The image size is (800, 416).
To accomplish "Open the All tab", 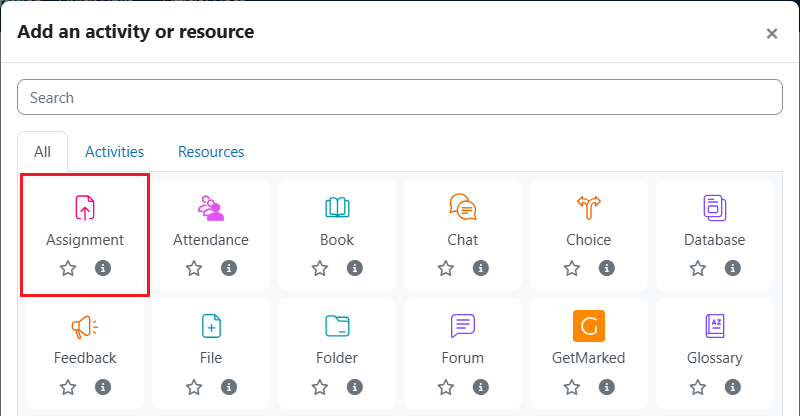I will tap(42, 152).
